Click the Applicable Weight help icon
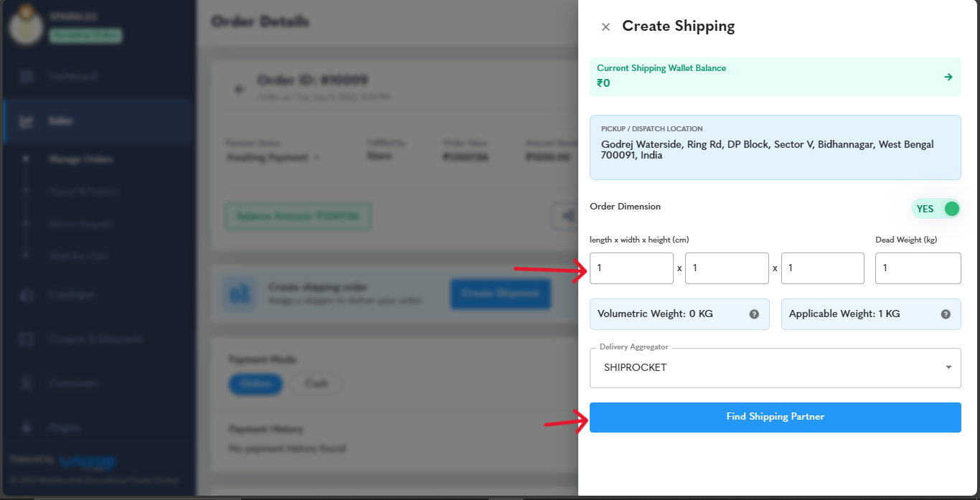Screen dimensions: 980x500 (946, 314)
